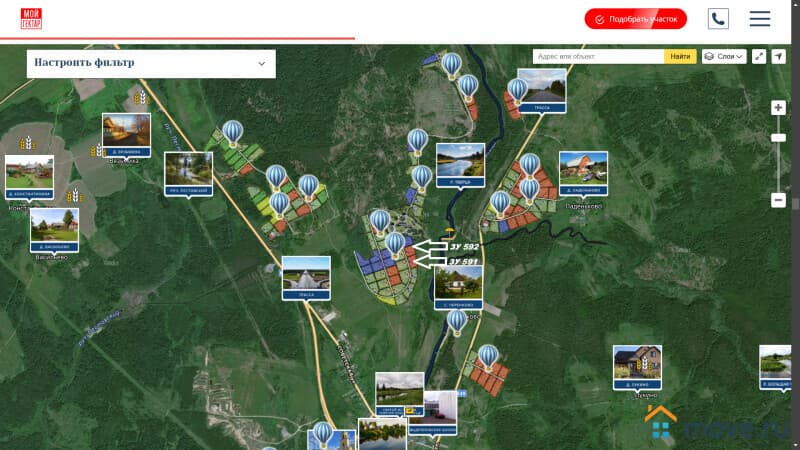
Task: Open the Р. Тверца river photo thumbnail
Action: coord(460,165)
